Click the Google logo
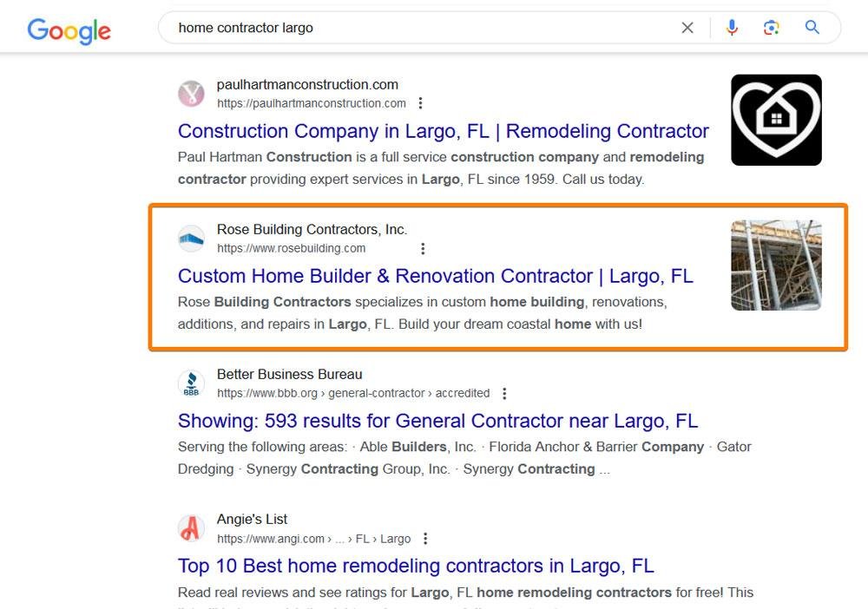This screenshot has width=868, height=609. pyautogui.click(x=69, y=30)
